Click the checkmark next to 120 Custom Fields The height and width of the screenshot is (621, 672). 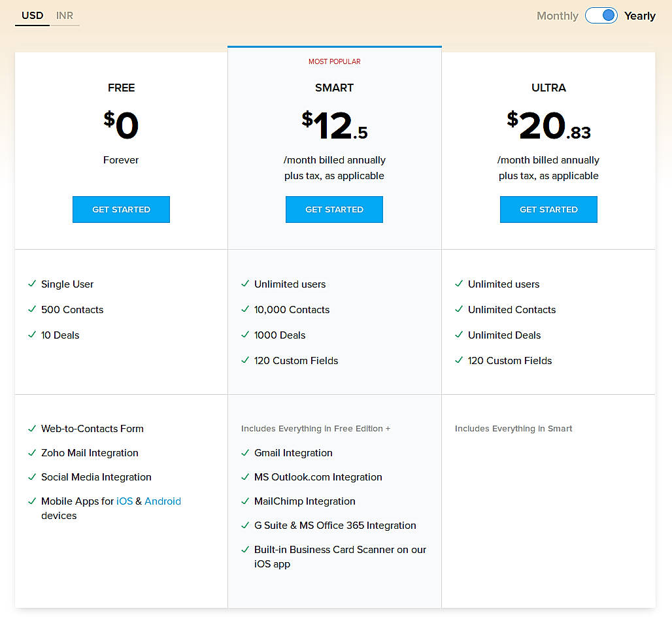pos(245,360)
